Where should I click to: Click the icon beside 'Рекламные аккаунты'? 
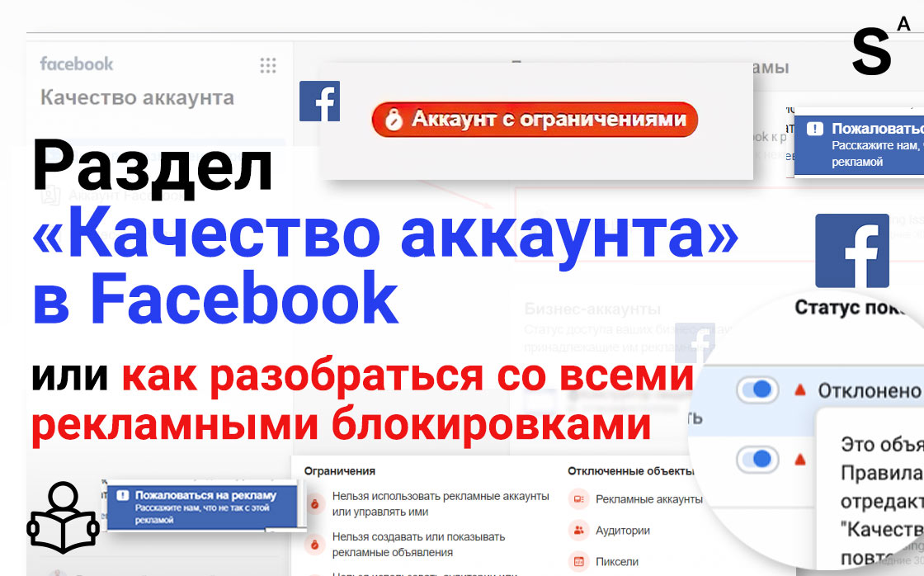tap(578, 499)
